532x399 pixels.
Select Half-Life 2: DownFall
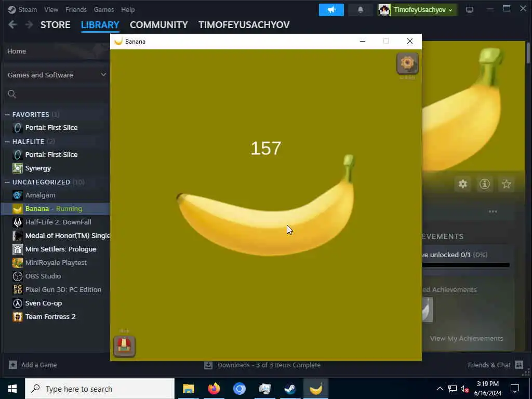pos(58,222)
